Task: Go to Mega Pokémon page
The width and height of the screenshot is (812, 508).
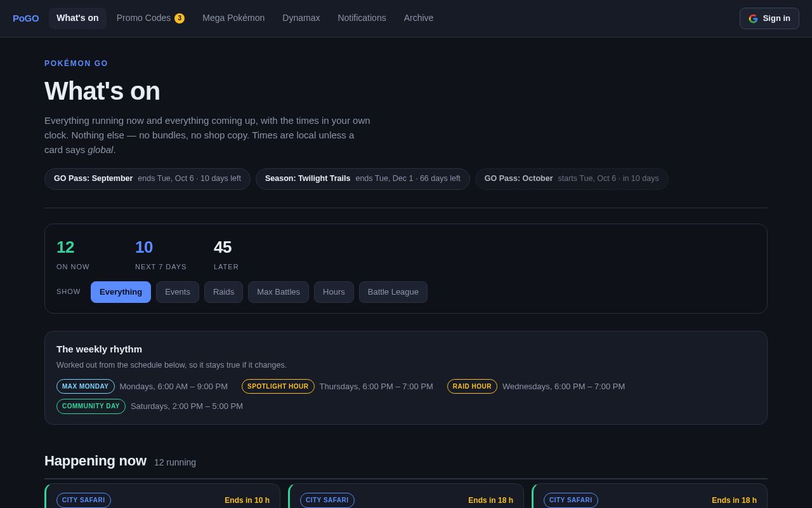Action: click(233, 18)
